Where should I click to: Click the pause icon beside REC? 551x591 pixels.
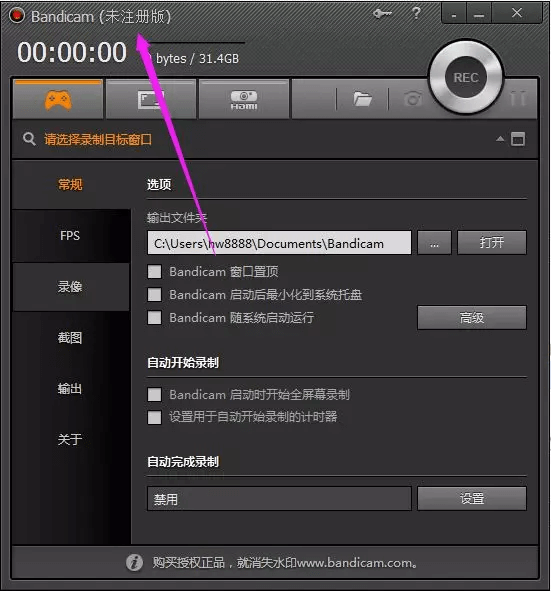tap(518, 98)
